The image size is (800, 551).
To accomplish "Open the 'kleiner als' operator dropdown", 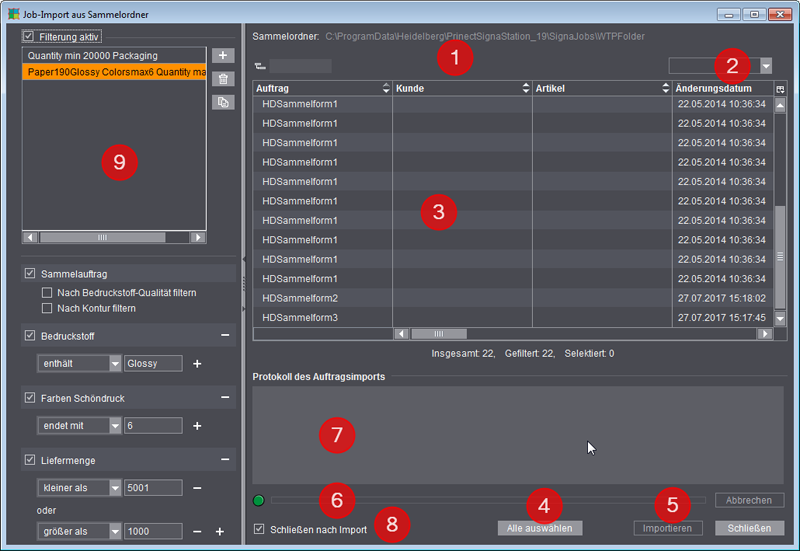I will [x=115, y=488].
